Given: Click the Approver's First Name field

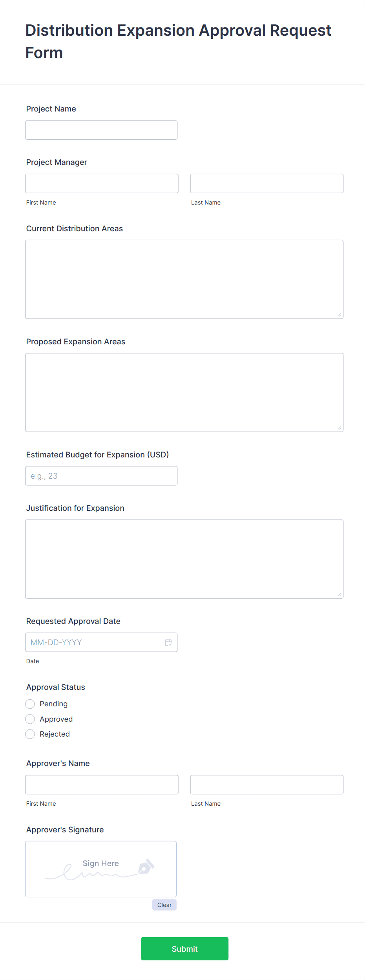Looking at the screenshot, I should click(x=101, y=784).
